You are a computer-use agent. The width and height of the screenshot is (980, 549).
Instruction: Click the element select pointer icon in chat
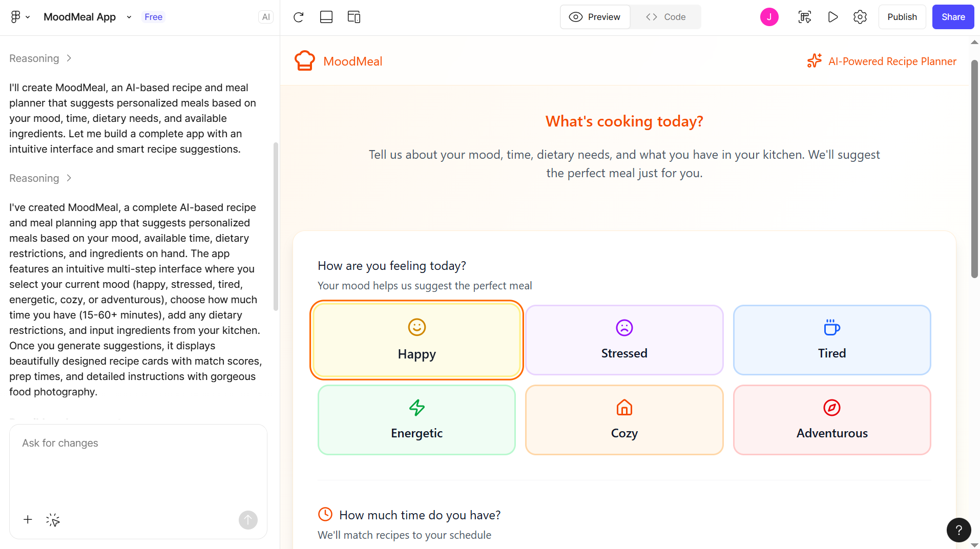click(53, 520)
